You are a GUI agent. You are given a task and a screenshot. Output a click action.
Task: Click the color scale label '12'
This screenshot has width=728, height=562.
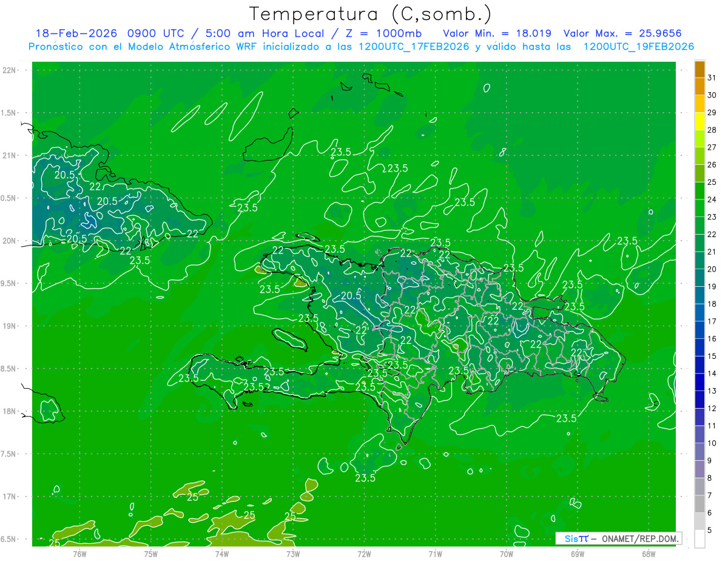(x=712, y=409)
